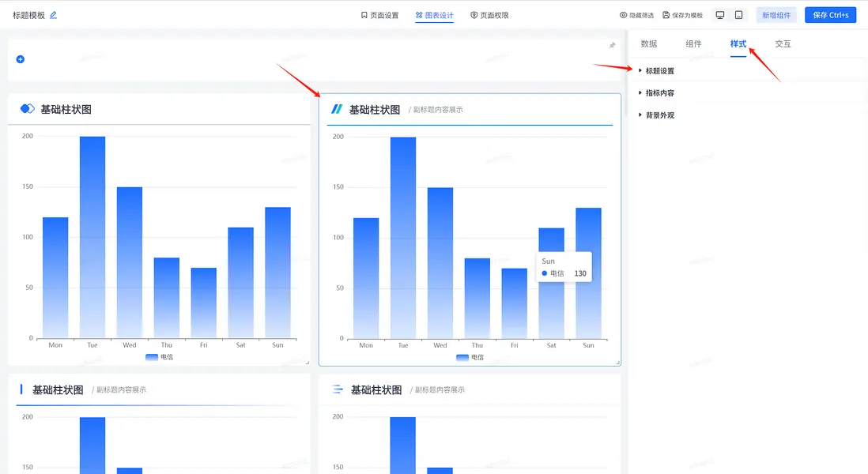Viewport: 868px width, 474px height.
Task: Select the 样式 panel tab
Action: 738,43
